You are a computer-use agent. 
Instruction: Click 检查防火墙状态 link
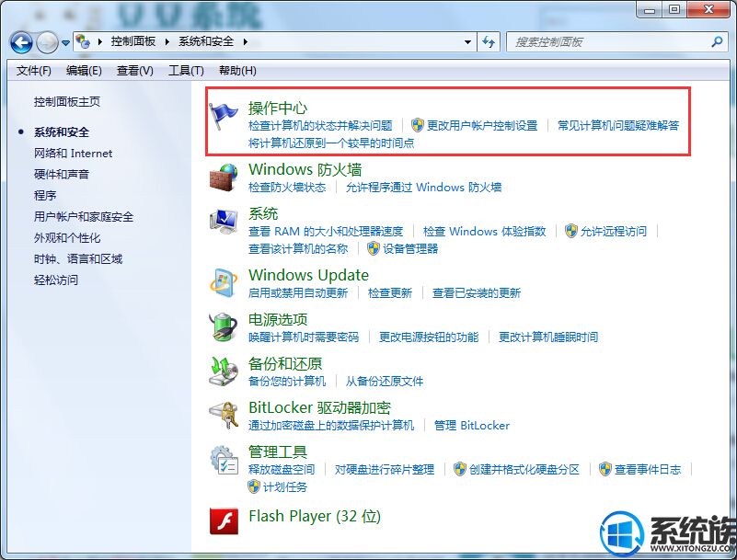tap(287, 187)
